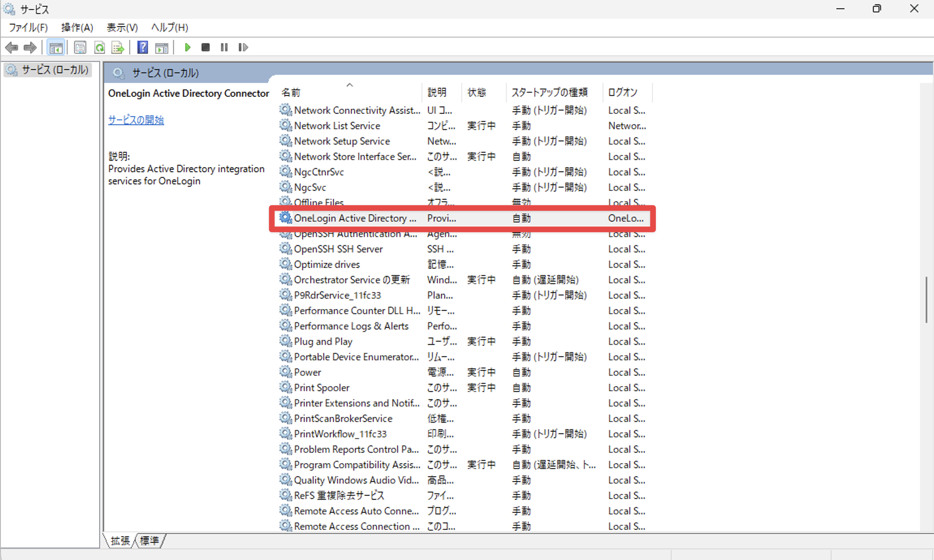Viewport: 934px width, 560px height.
Task: Sort by the 状態 column header
Action: (x=484, y=93)
